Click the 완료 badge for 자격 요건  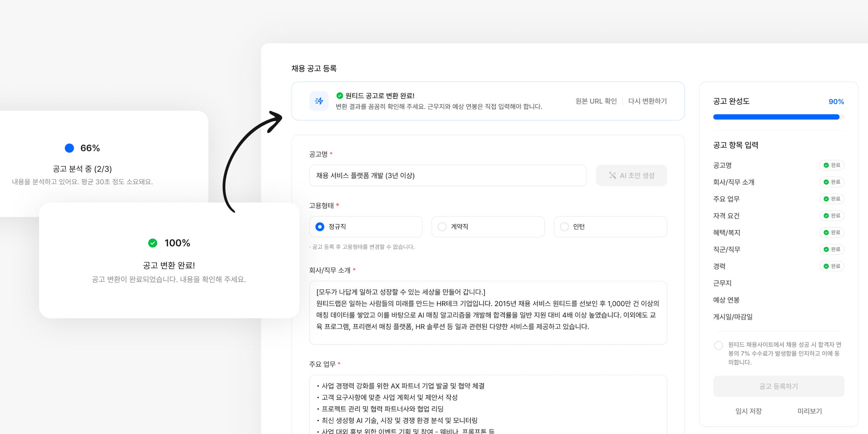(x=832, y=216)
